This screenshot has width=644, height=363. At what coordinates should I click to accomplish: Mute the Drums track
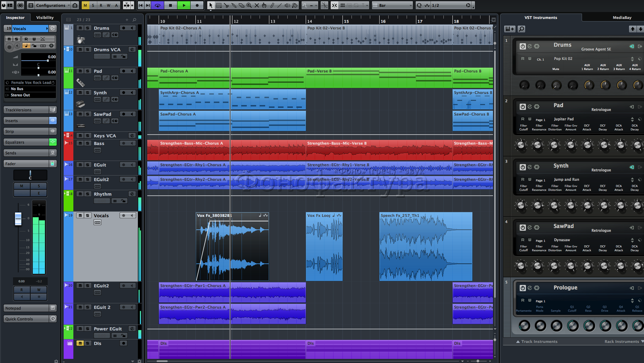(x=80, y=28)
